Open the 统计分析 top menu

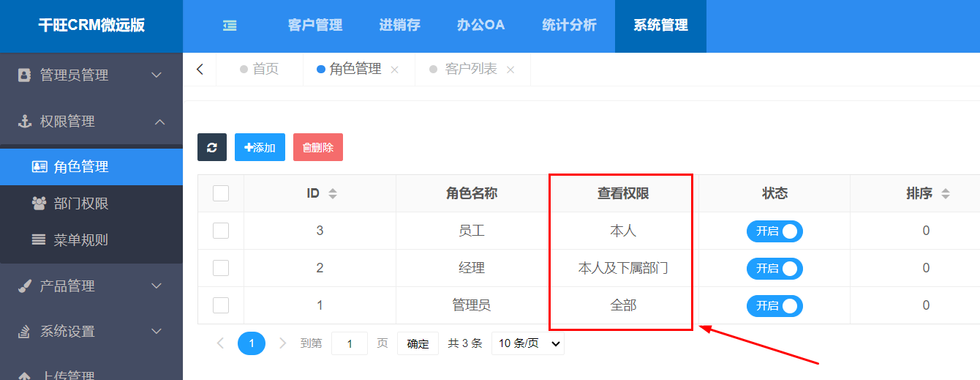569,26
